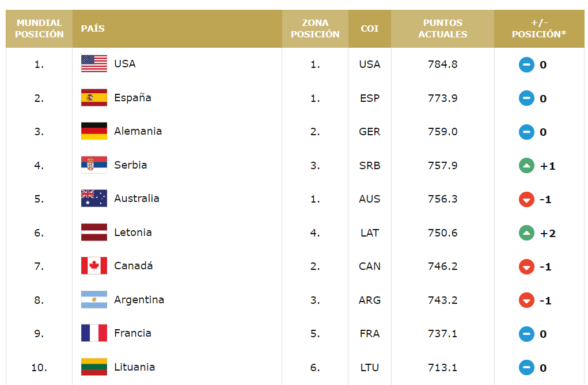
Task: Open the Letonia country link
Action: (133, 232)
